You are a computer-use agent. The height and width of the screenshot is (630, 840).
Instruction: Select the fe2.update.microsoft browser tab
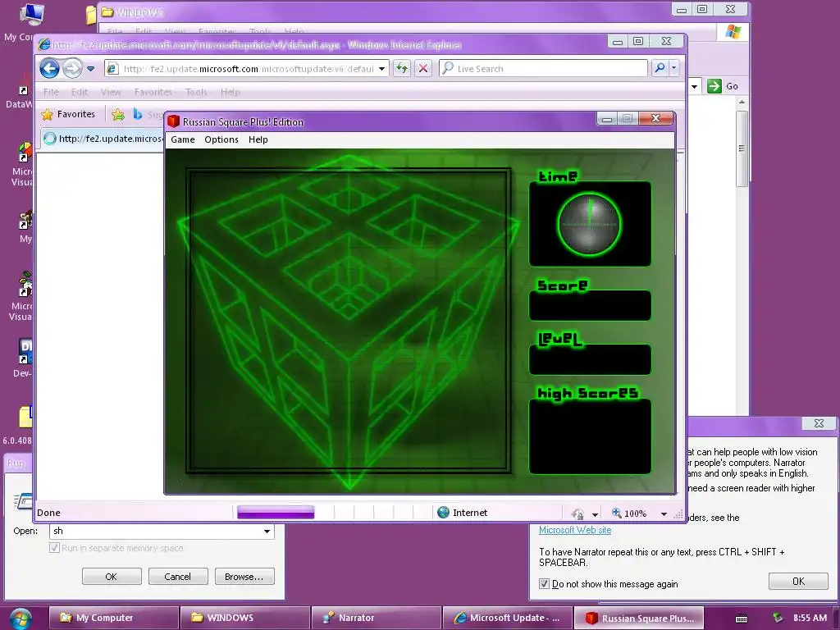[103, 139]
